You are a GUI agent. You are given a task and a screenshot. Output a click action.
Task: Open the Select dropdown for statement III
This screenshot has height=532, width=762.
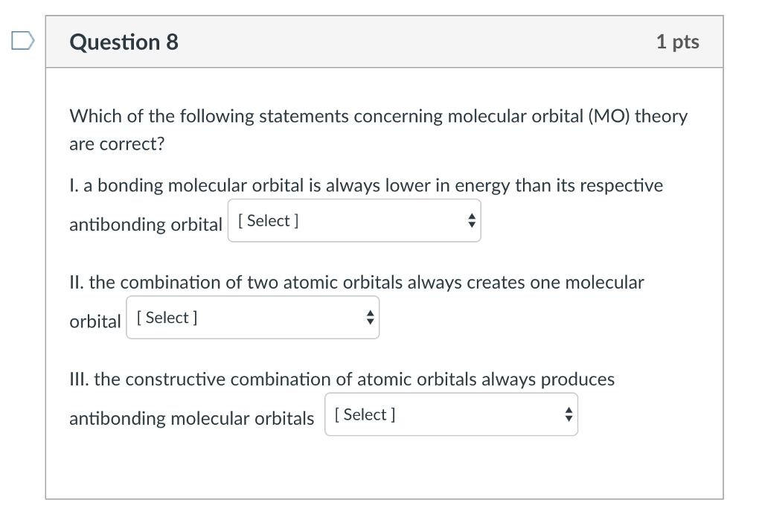click(x=452, y=414)
